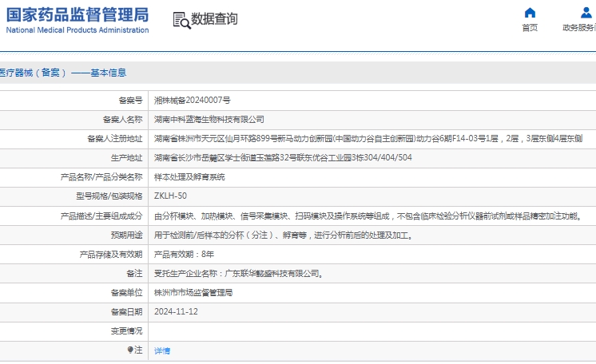Click the 备注 row label
596x364 pixels.
pyautogui.click(x=134, y=274)
